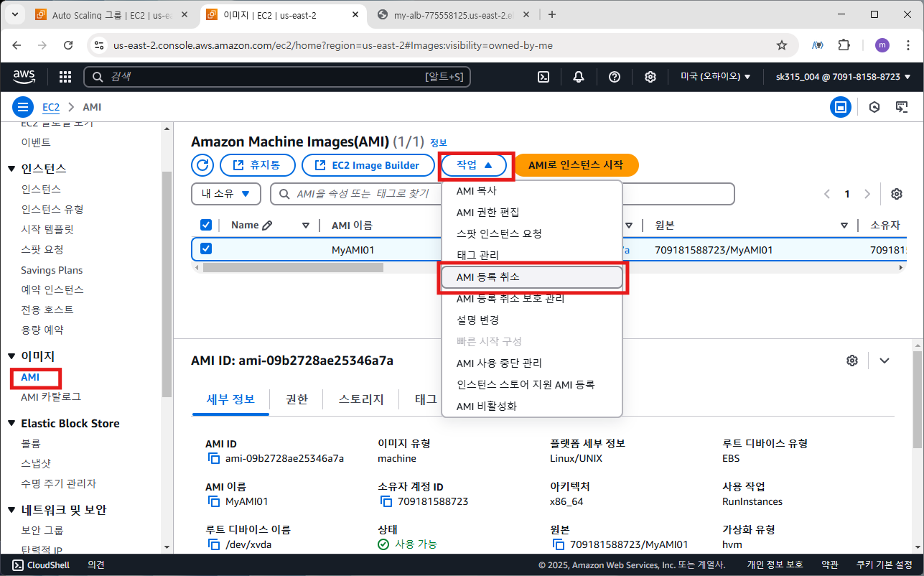Click the table horizontal scrollbar
The width and height of the screenshot is (924, 576).
pyautogui.click(x=293, y=267)
